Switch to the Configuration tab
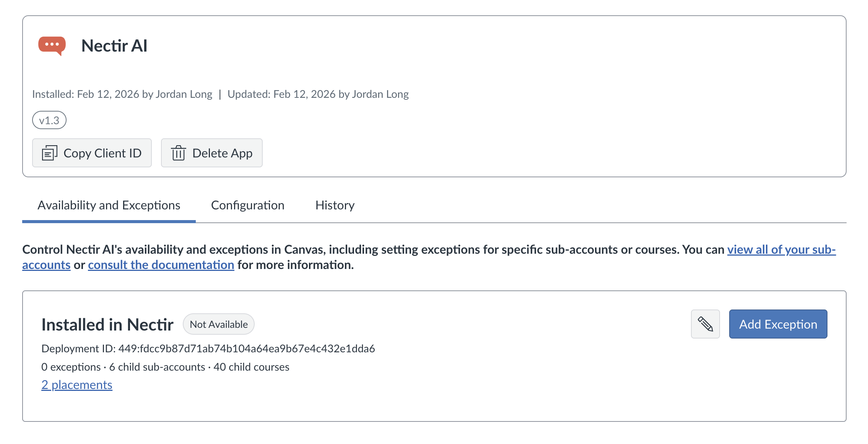Viewport: 868px width, 444px height. pos(247,205)
